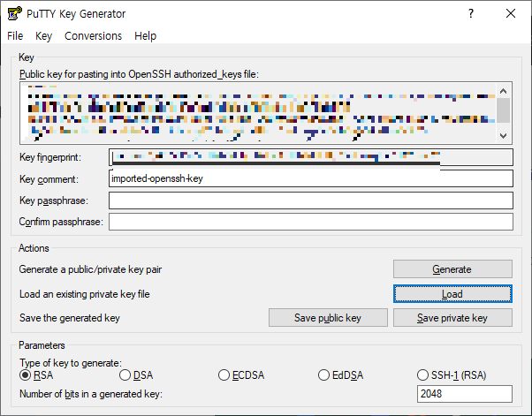Close the PuTTY Key Generator window
Viewport: 532px width, 416px height.
coord(510,13)
